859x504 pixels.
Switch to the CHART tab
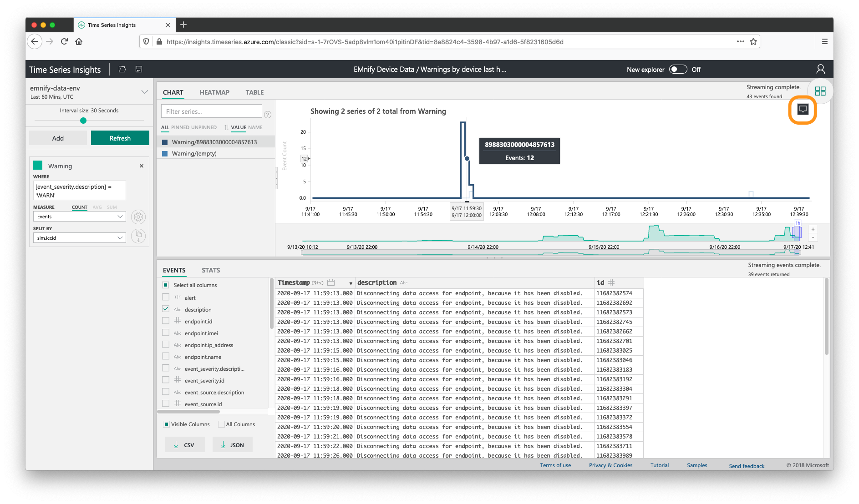coord(173,92)
